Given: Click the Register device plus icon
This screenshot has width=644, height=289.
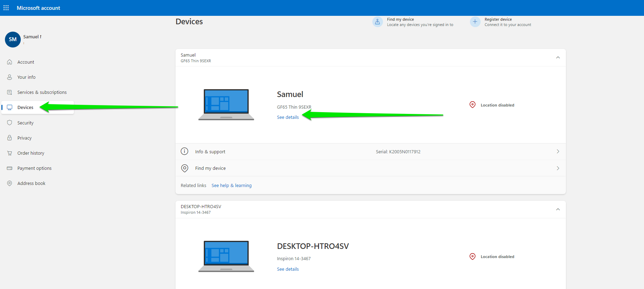Looking at the screenshot, I should [475, 22].
